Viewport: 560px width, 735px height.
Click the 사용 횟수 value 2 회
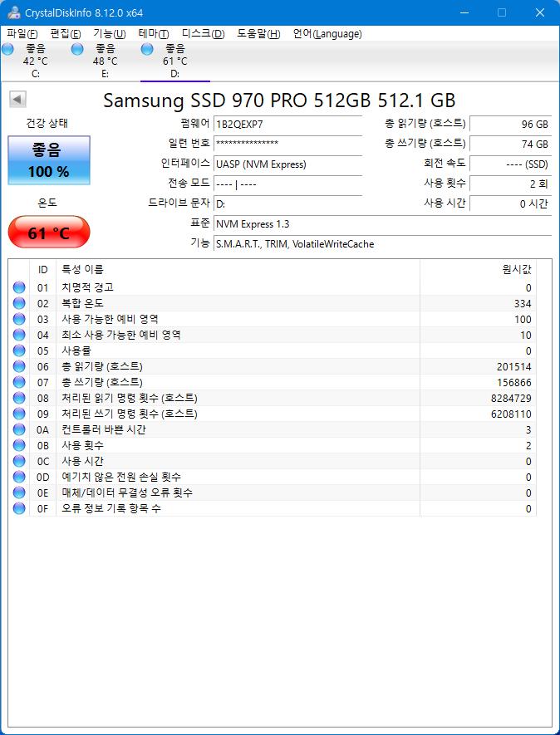(x=510, y=184)
